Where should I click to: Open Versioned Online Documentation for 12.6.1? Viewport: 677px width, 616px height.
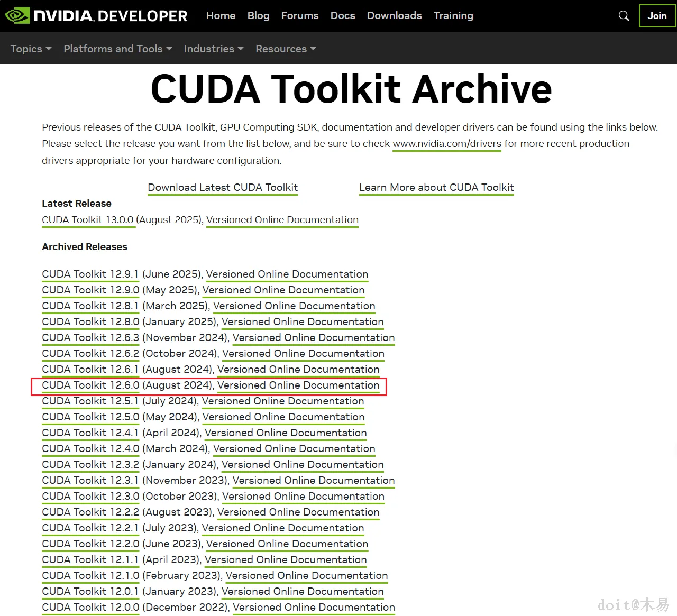pyautogui.click(x=298, y=370)
